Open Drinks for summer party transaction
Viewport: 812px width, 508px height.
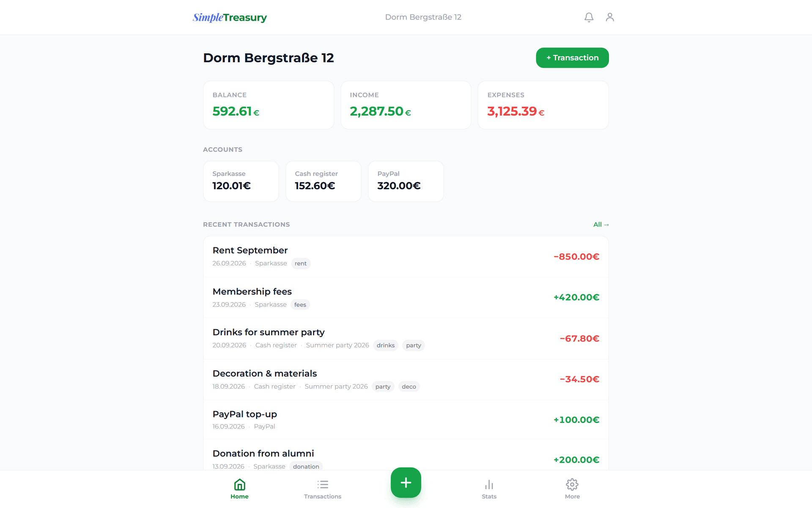pyautogui.click(x=406, y=339)
